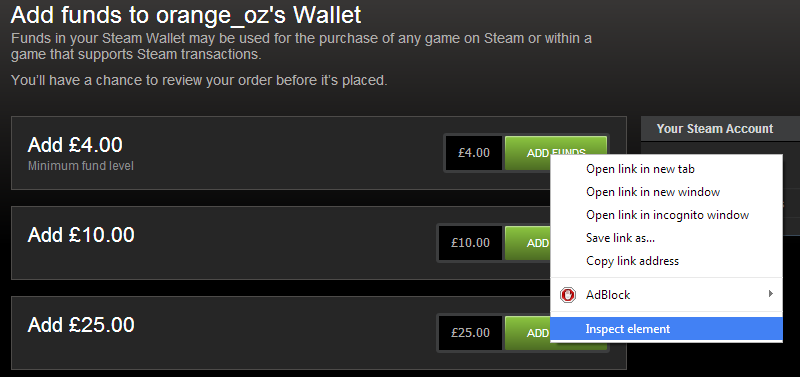This screenshot has width=800, height=377.
Task: Select Open link in incognito window
Action: click(x=666, y=215)
